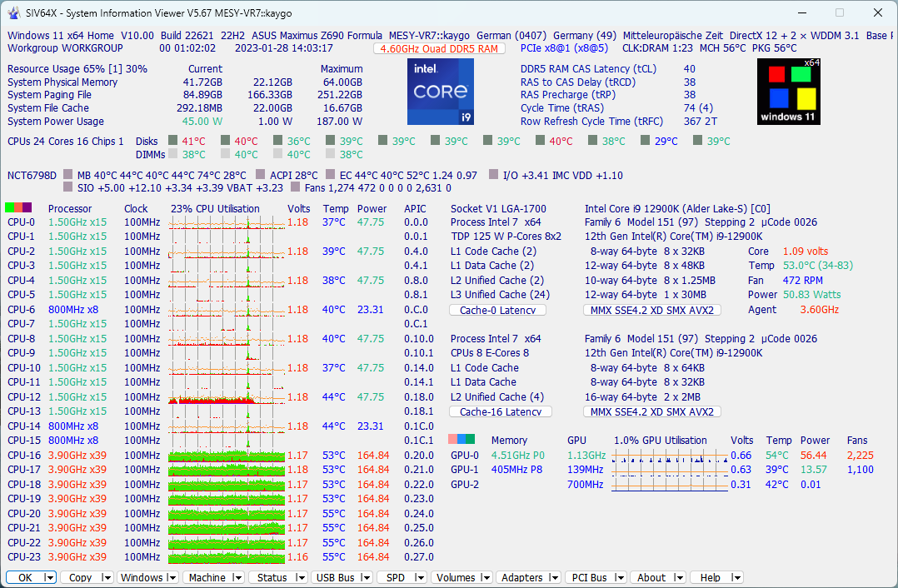Screen dimensions: 898x588
Task: Open the Cache-0 Latency button
Action: [x=497, y=310]
